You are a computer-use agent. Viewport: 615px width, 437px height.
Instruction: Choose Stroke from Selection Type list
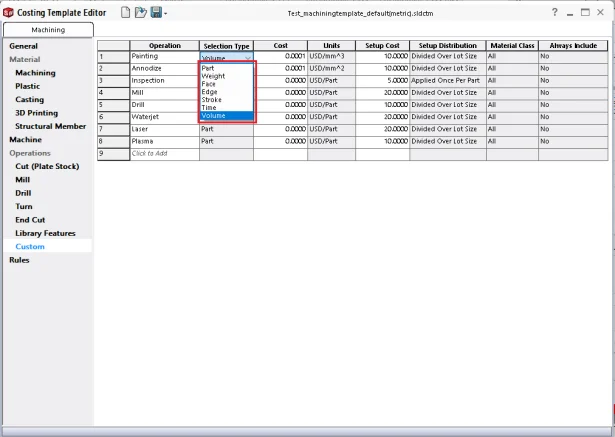click(x=227, y=100)
